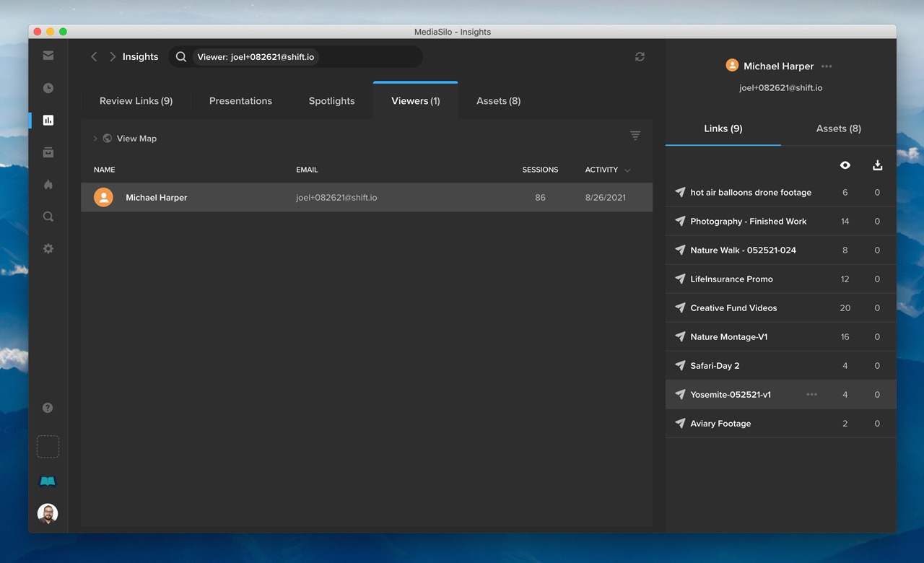Click the archive box icon in the sidebar

48,152
